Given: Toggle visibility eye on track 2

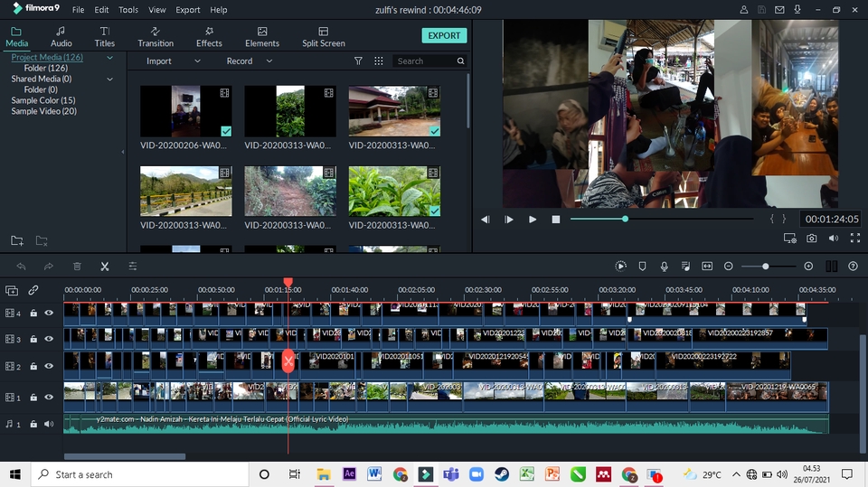Looking at the screenshot, I should coord(49,366).
